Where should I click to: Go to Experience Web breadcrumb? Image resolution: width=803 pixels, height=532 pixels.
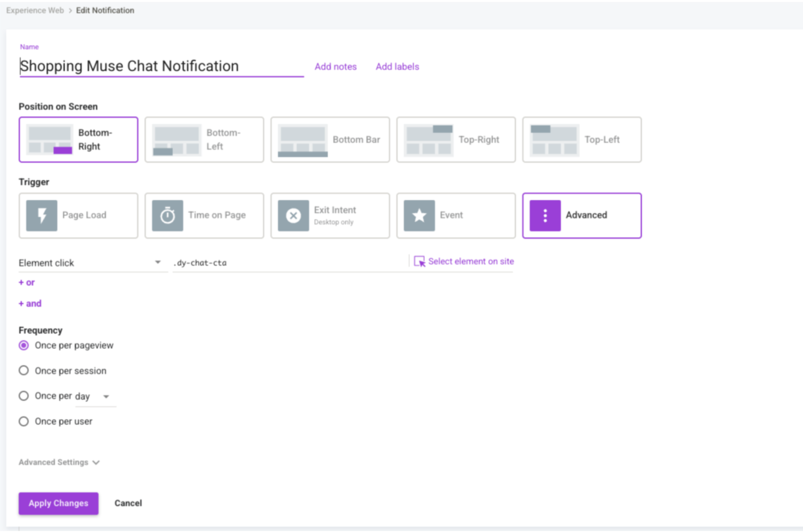[x=35, y=10]
